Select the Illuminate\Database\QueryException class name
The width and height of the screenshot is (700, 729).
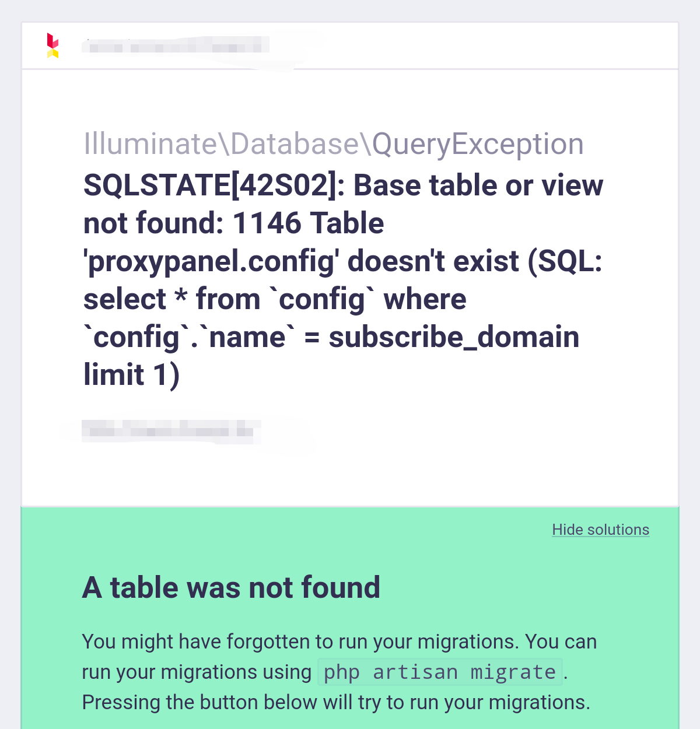tap(334, 143)
